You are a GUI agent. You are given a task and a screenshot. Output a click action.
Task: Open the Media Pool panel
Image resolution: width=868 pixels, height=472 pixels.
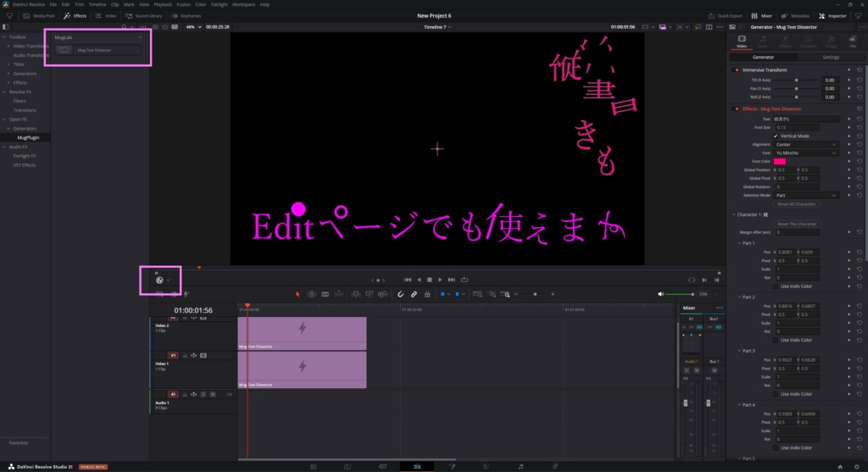39,16
